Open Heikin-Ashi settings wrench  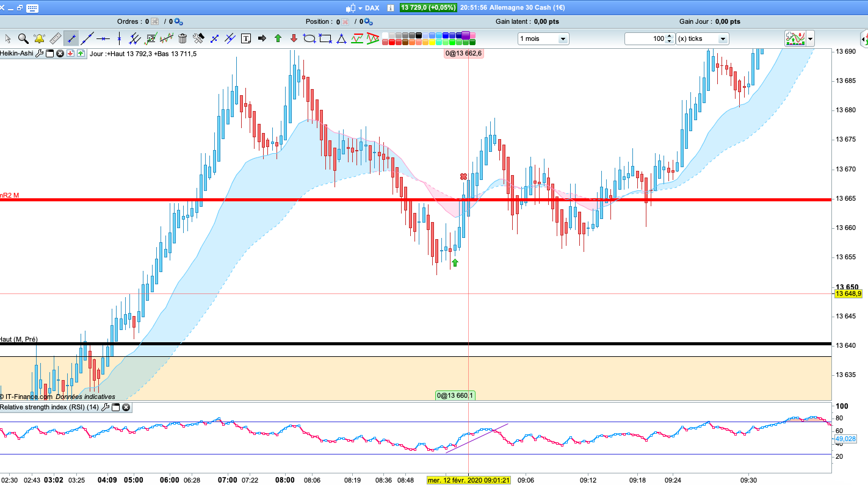click(x=40, y=54)
